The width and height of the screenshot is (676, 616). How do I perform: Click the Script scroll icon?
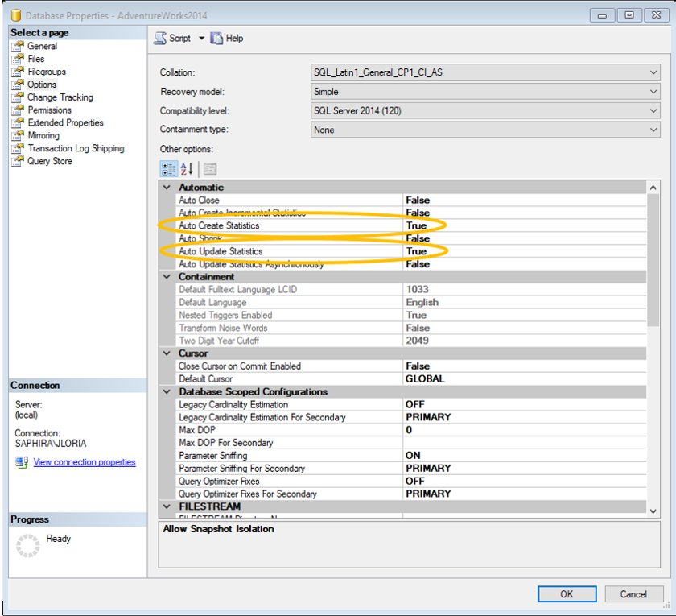160,39
